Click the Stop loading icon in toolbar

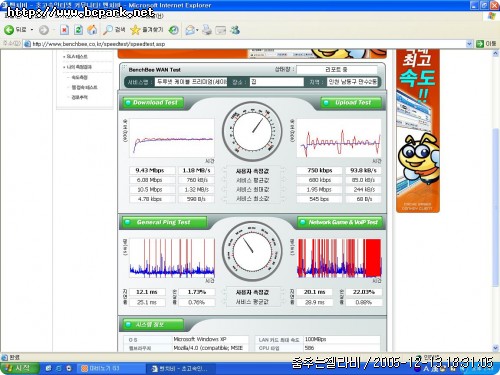point(64,30)
